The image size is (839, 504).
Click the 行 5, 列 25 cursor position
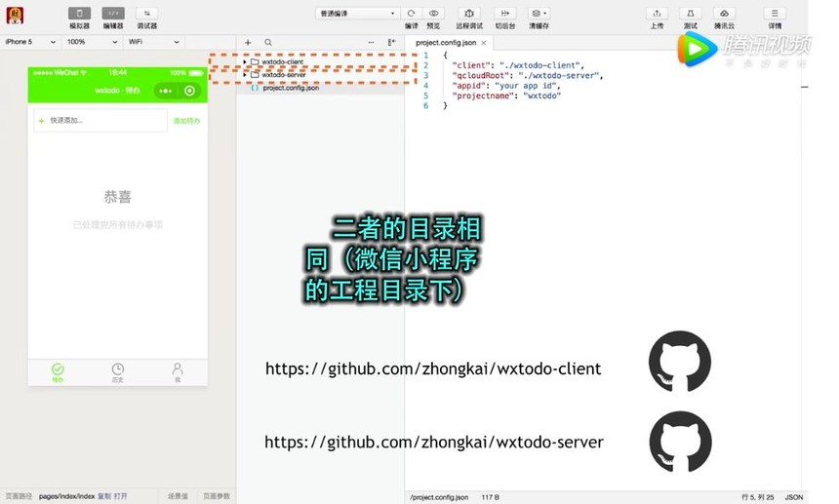pos(758,497)
